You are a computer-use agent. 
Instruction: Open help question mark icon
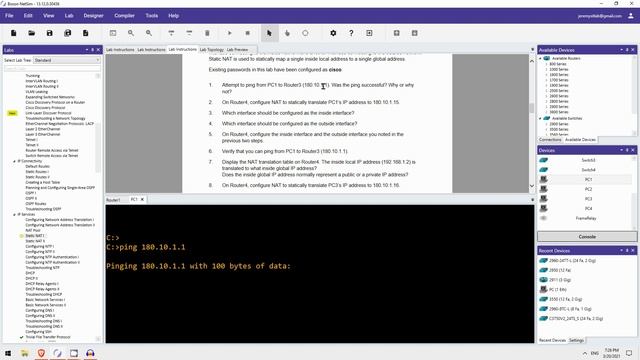click(351, 33)
